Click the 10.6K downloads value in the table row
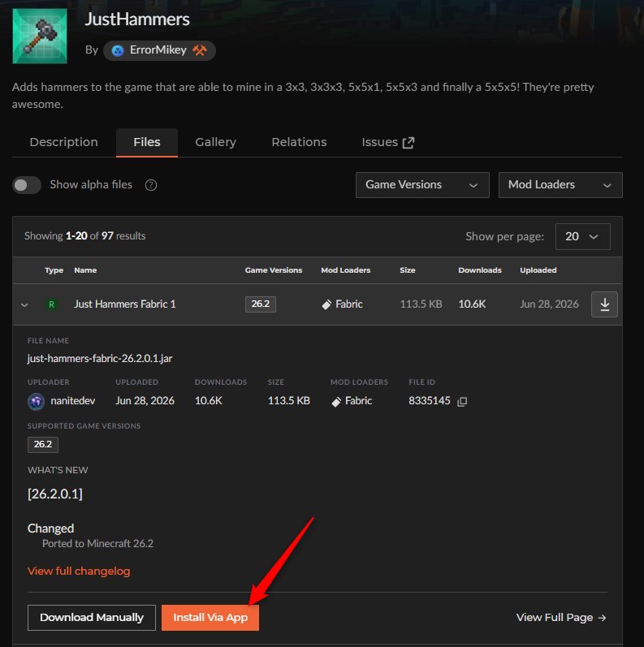 click(473, 304)
